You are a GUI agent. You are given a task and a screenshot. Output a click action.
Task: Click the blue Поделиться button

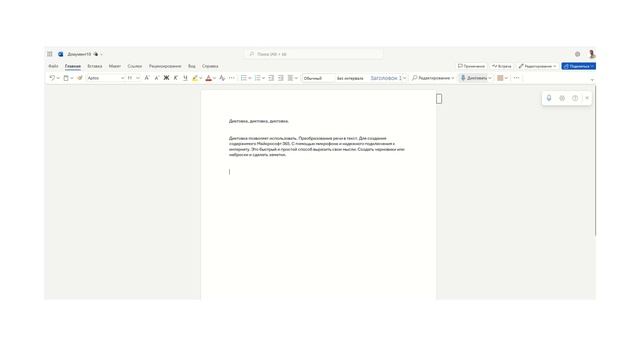click(x=578, y=66)
